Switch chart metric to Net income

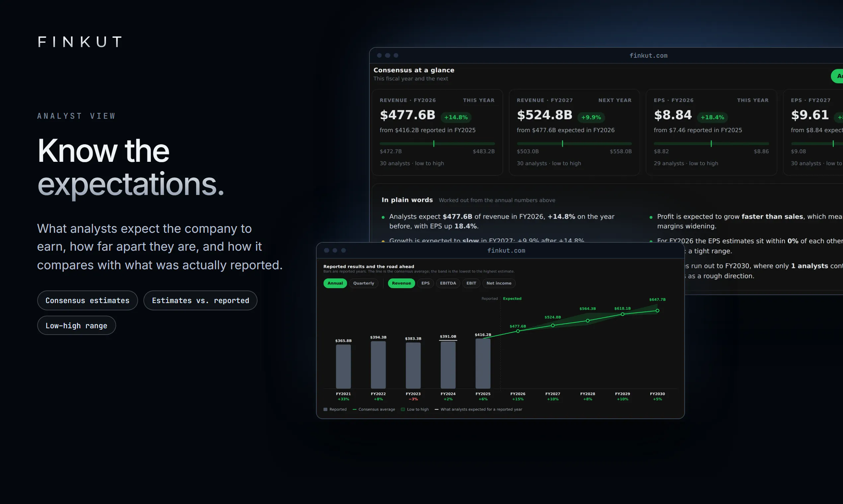pos(498,283)
